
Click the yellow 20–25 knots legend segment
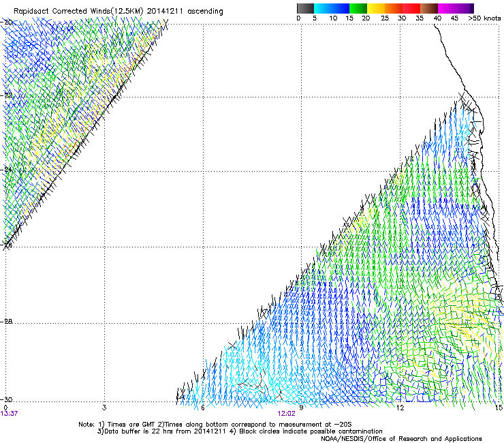click(x=376, y=8)
